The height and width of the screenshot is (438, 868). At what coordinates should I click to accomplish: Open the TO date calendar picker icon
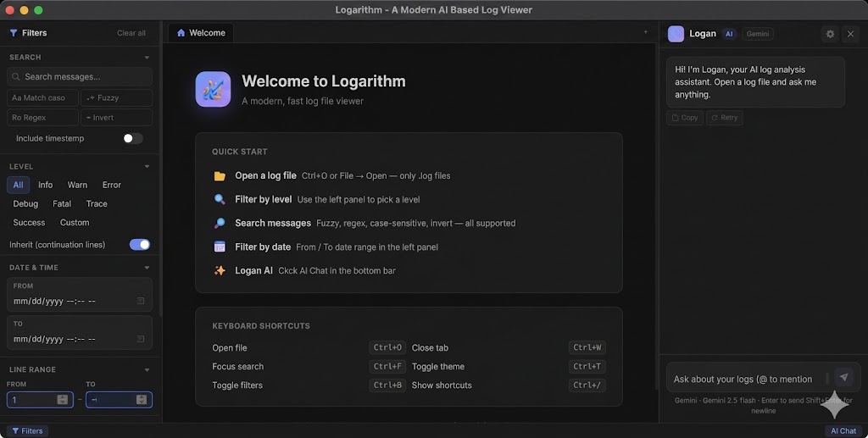coord(141,339)
